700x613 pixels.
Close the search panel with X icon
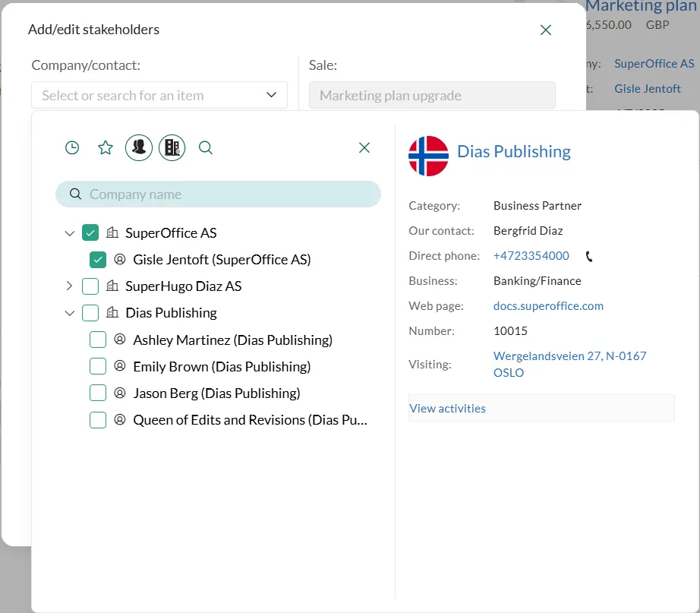pyautogui.click(x=364, y=148)
